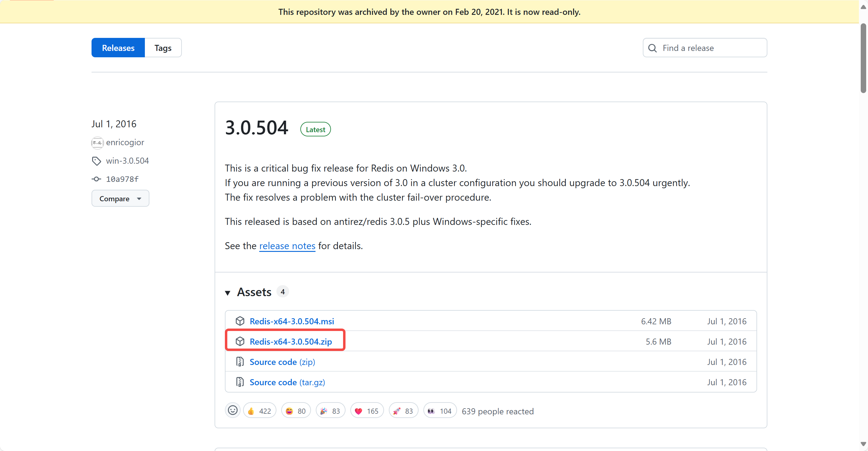This screenshot has height=451, width=868.
Task: Click package icon beside Redis-x64-3.0.504.zip
Action: [240, 342]
